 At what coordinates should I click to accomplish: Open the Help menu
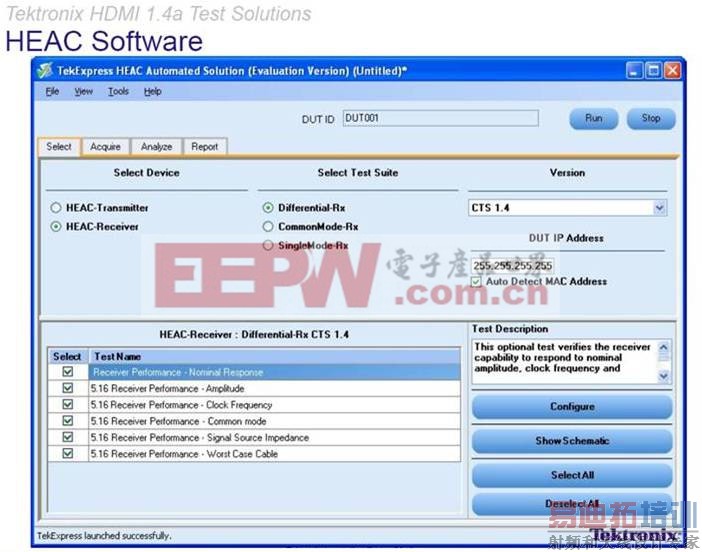coord(153,91)
